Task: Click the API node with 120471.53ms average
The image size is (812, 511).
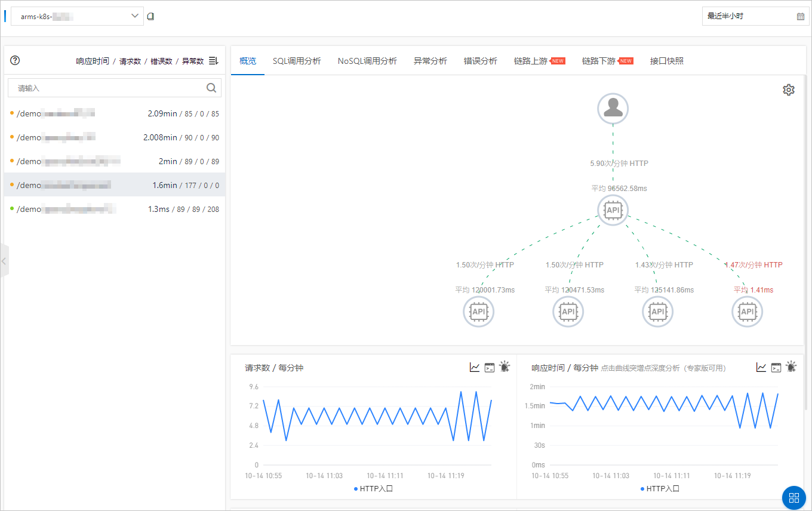Action: click(568, 312)
